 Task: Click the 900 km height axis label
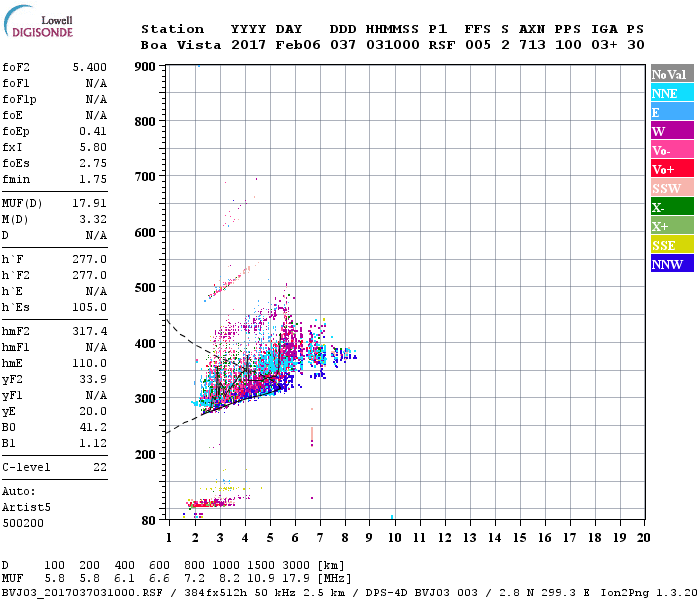pyautogui.click(x=145, y=67)
